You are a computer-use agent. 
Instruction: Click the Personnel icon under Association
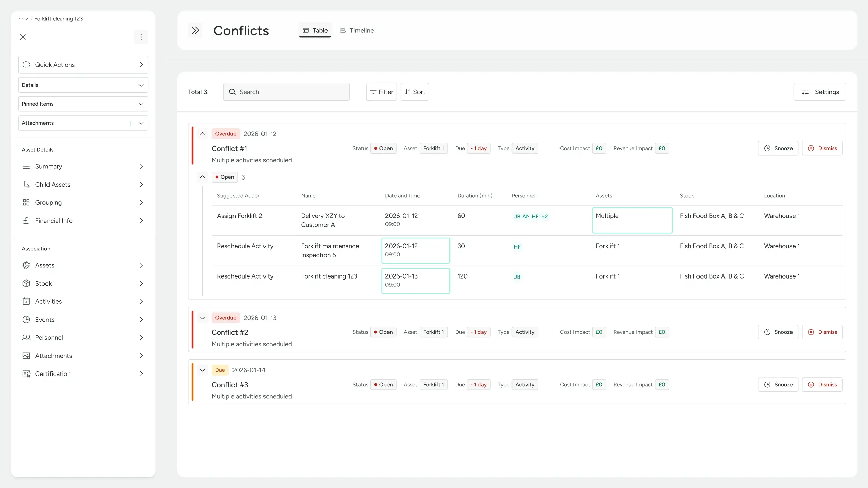(x=26, y=337)
